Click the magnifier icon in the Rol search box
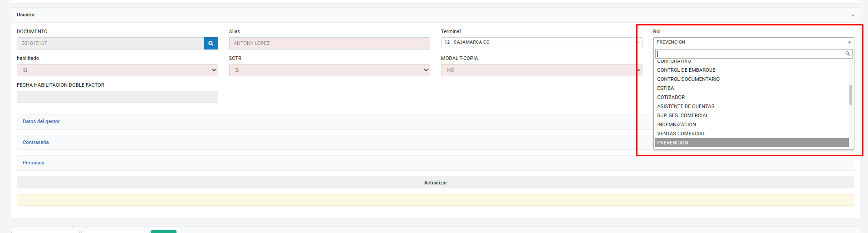The height and width of the screenshot is (233, 868). (x=847, y=54)
